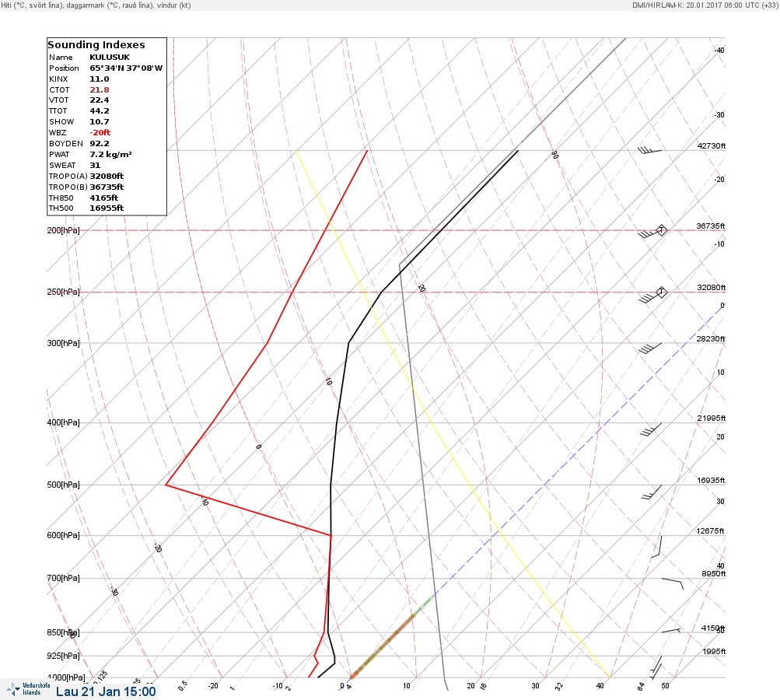Click the 21995ft height label
780x700 pixels.
(712, 418)
